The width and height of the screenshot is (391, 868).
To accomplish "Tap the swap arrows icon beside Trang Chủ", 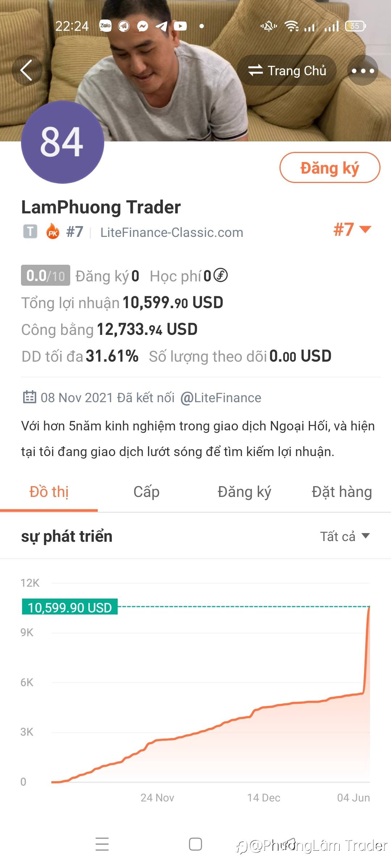I will click(x=256, y=70).
